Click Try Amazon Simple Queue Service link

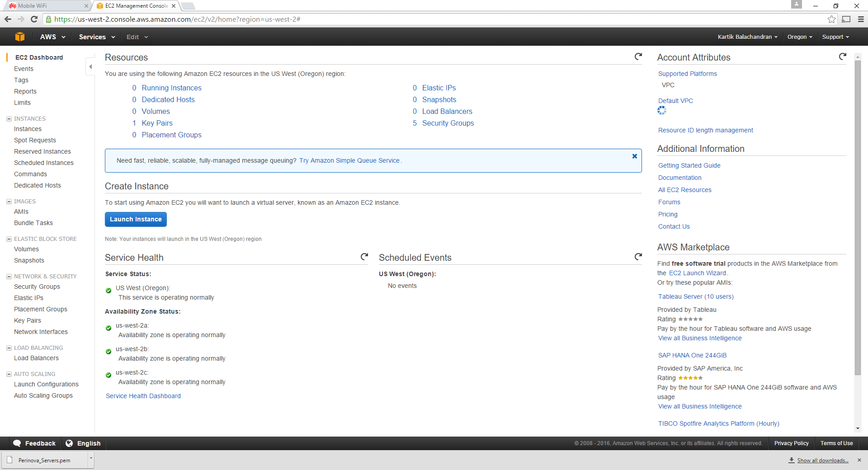point(349,160)
